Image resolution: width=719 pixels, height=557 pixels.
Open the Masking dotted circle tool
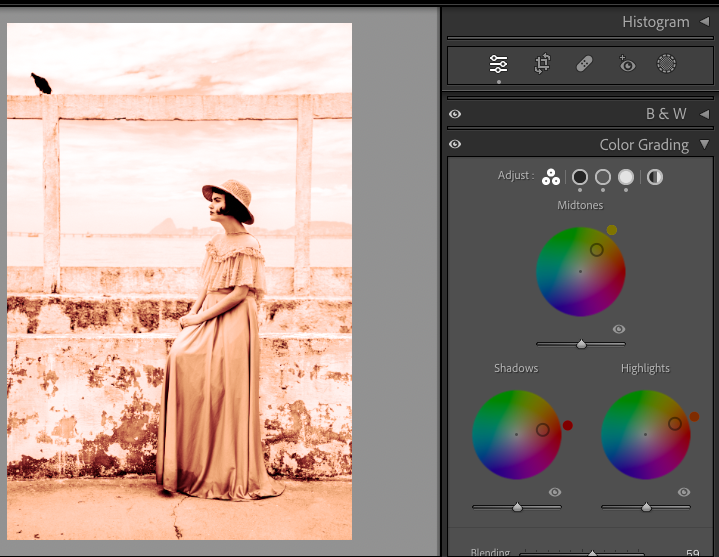tap(666, 64)
